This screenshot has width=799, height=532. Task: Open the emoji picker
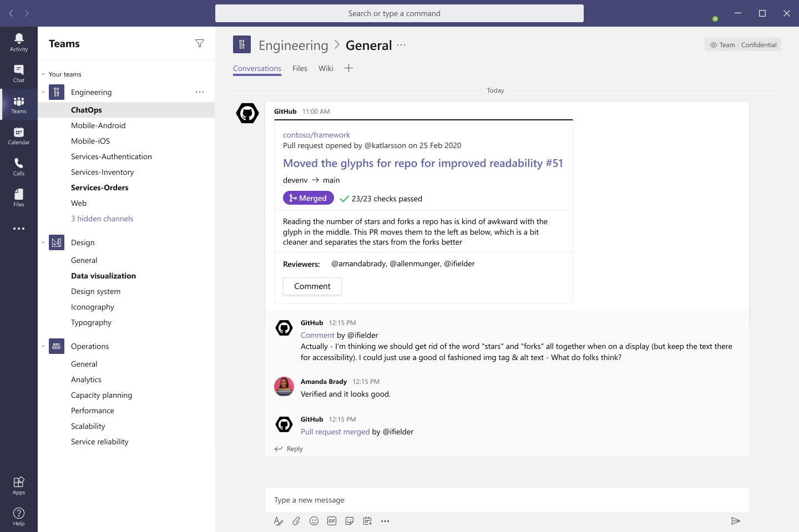[x=314, y=521]
